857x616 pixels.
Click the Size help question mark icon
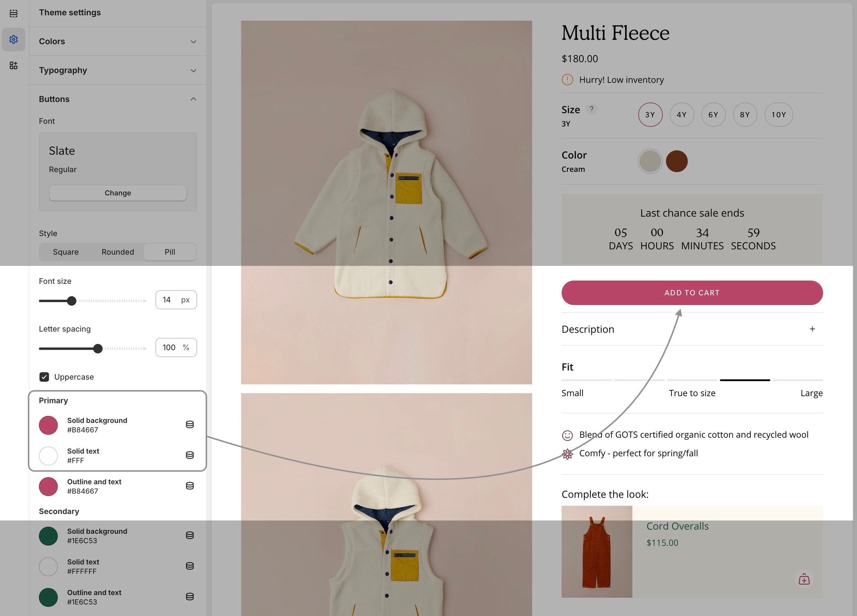tap(591, 109)
